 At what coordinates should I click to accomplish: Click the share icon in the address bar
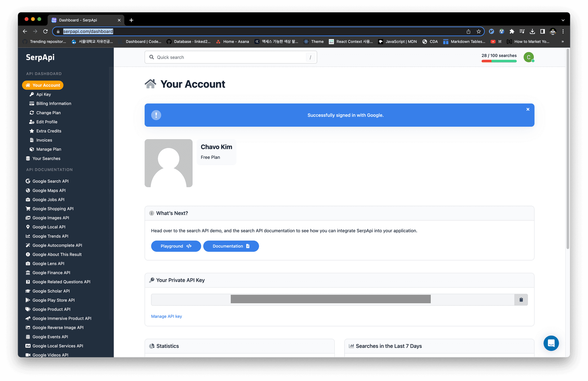[x=468, y=31]
